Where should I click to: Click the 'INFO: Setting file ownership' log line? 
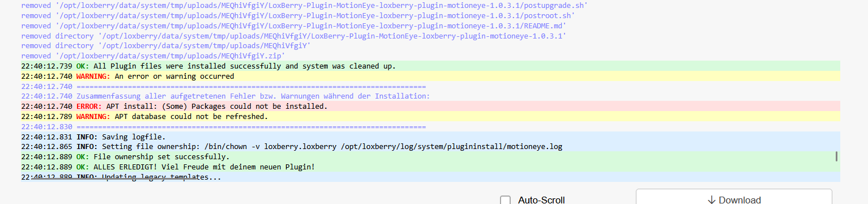(x=430, y=147)
